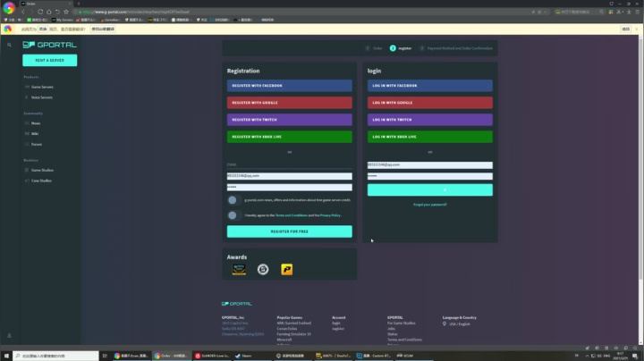Click the Order step in progress bar
Image resolution: width=644 pixels, height=361 pixels.
click(x=374, y=48)
